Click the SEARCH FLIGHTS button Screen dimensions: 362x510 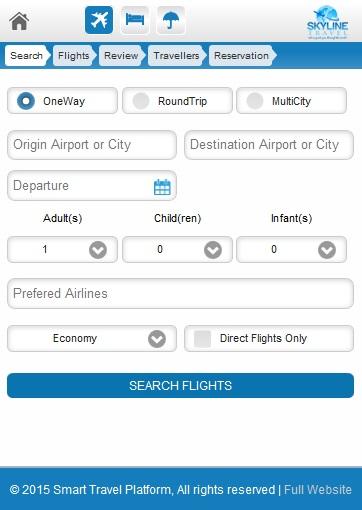tap(180, 386)
